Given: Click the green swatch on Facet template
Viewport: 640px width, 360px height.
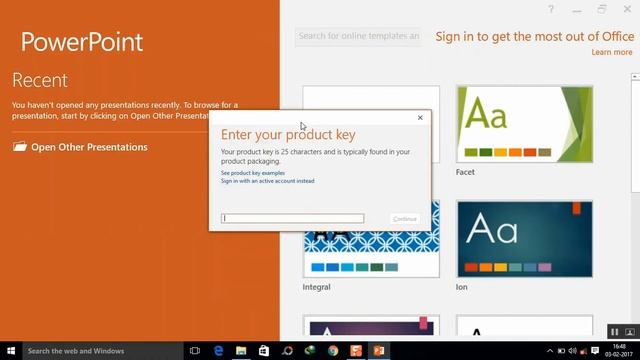Looking at the screenshot, I should [x=471, y=152].
